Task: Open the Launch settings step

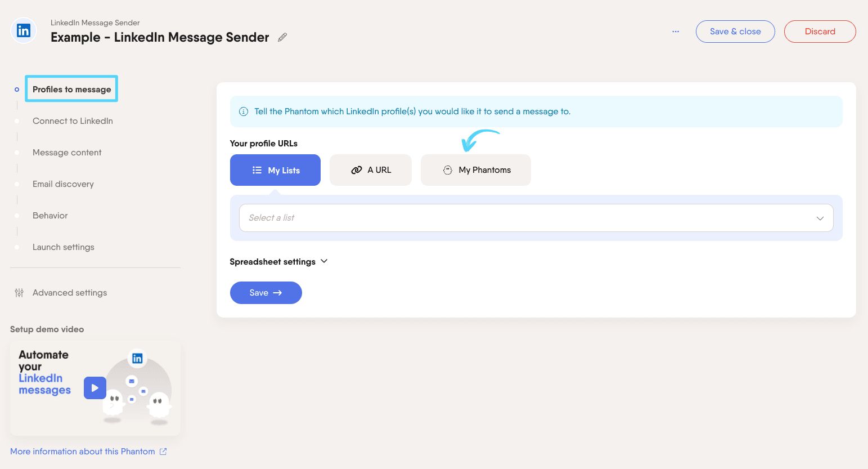Action: coord(64,247)
